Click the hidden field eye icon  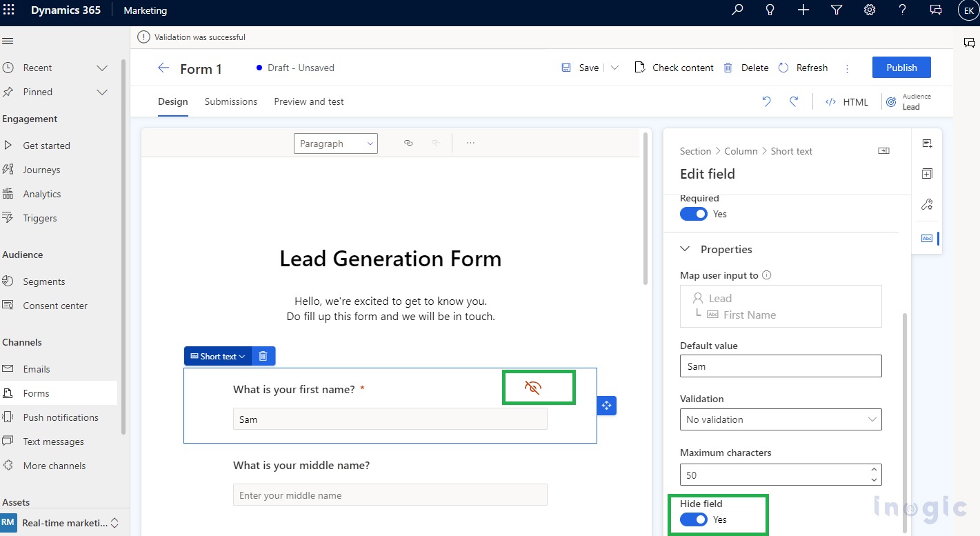pos(532,388)
